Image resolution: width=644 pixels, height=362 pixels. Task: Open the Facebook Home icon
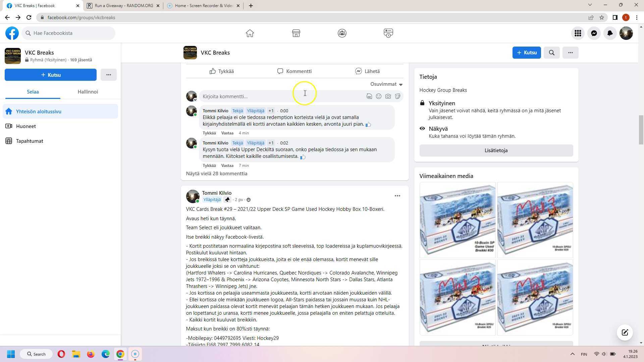(250, 33)
